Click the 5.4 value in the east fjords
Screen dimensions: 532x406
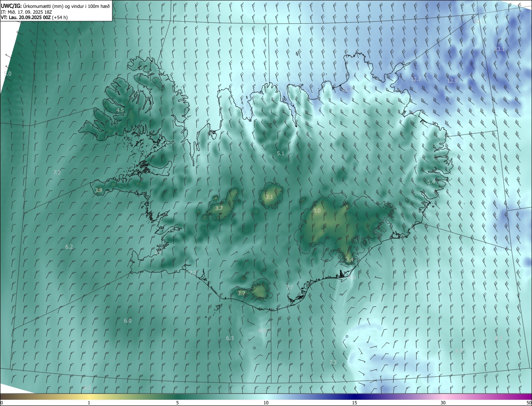pyautogui.click(x=431, y=182)
